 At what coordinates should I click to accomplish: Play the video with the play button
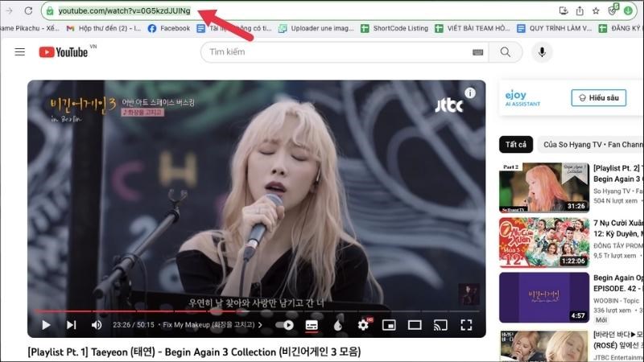pyautogui.click(x=46, y=325)
